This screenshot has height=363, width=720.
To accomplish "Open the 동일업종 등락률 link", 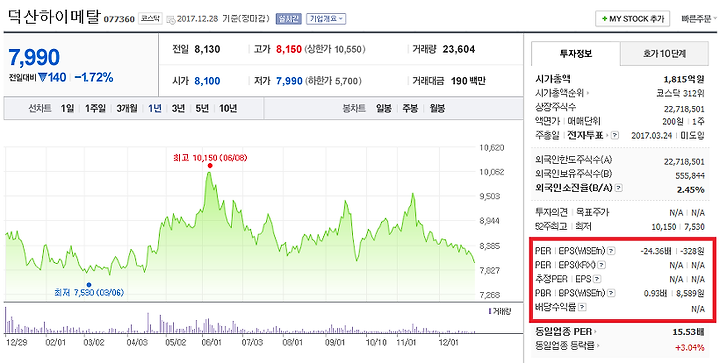I will [565, 346].
